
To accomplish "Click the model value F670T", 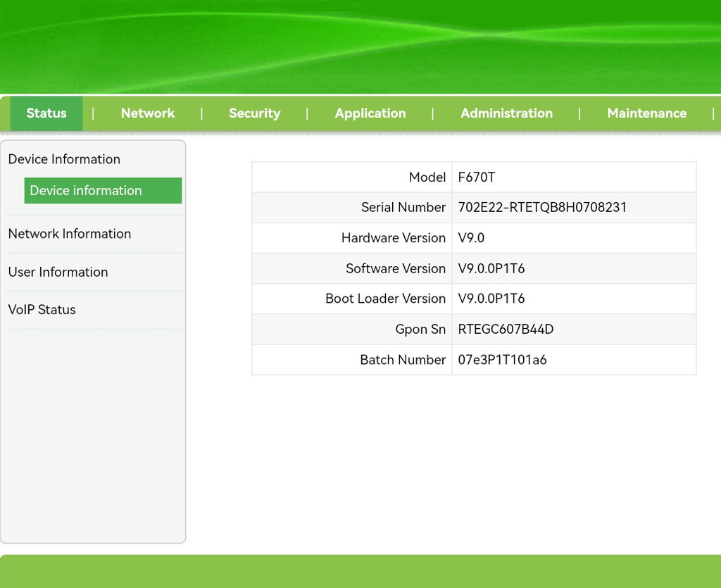I will point(477,177).
